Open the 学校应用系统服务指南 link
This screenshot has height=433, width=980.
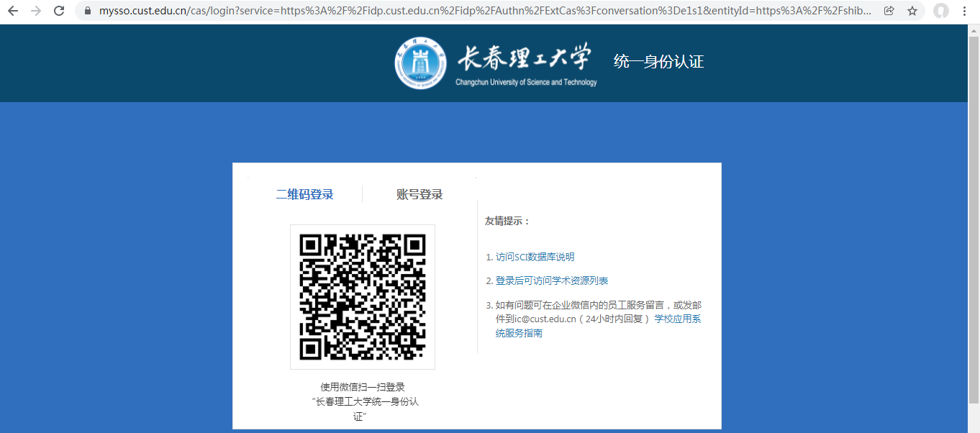(598, 326)
